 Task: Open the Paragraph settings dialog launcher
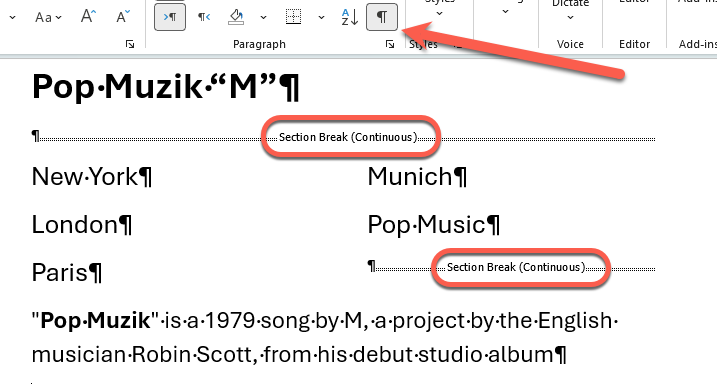coord(390,44)
